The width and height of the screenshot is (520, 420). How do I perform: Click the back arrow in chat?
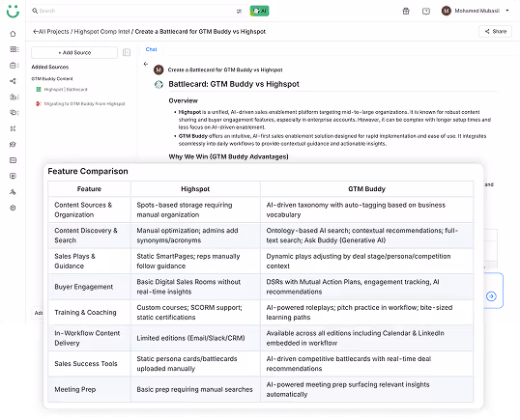(146, 64)
